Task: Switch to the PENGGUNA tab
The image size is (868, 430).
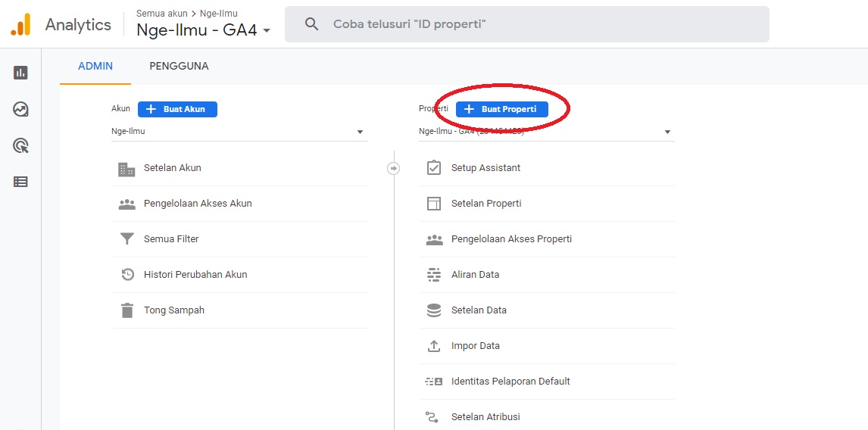Action: tap(179, 67)
